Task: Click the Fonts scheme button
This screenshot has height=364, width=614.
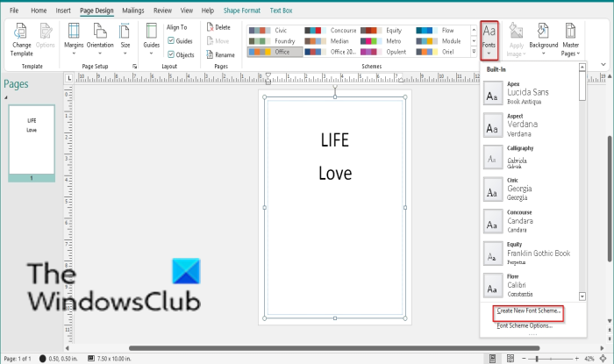Action: (x=489, y=40)
